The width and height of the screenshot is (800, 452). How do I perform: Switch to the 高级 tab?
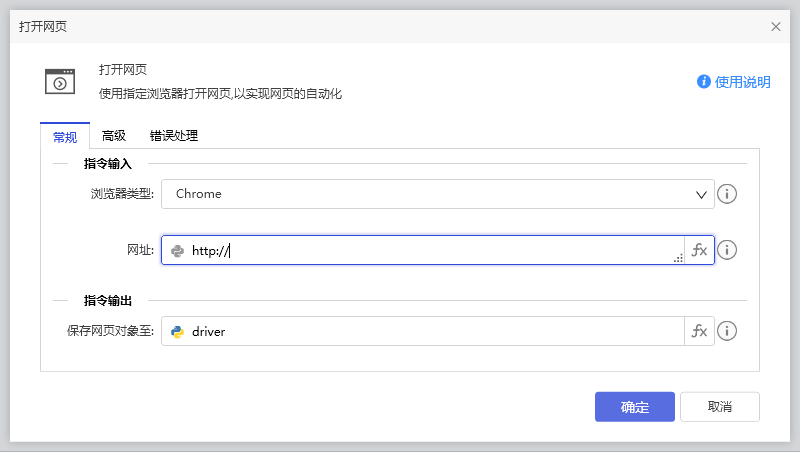coord(114,136)
